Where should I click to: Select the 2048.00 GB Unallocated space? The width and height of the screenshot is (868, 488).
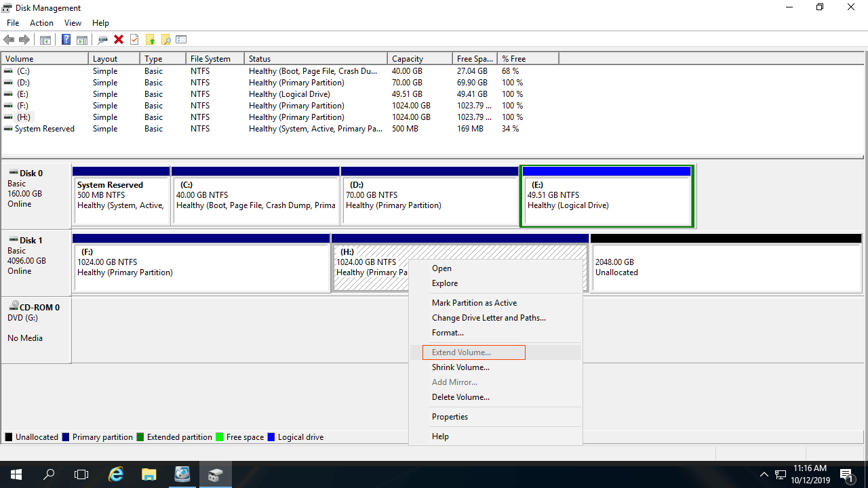[726, 267]
